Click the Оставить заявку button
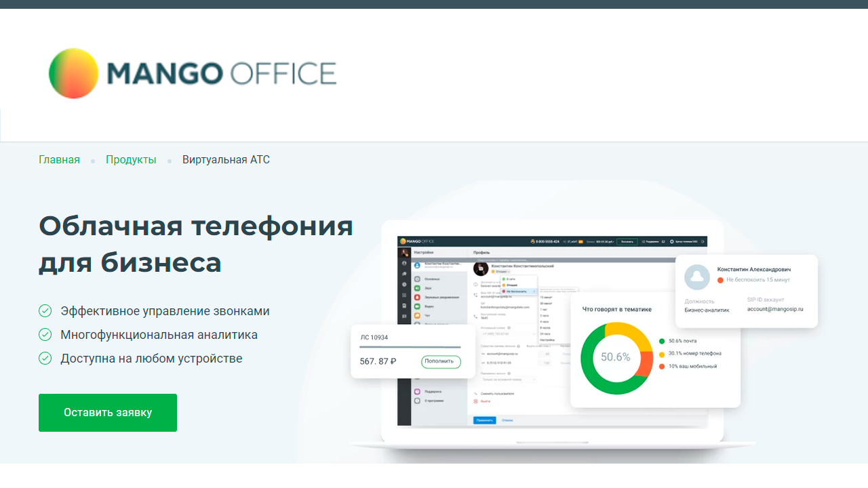The image size is (868, 488). [108, 413]
